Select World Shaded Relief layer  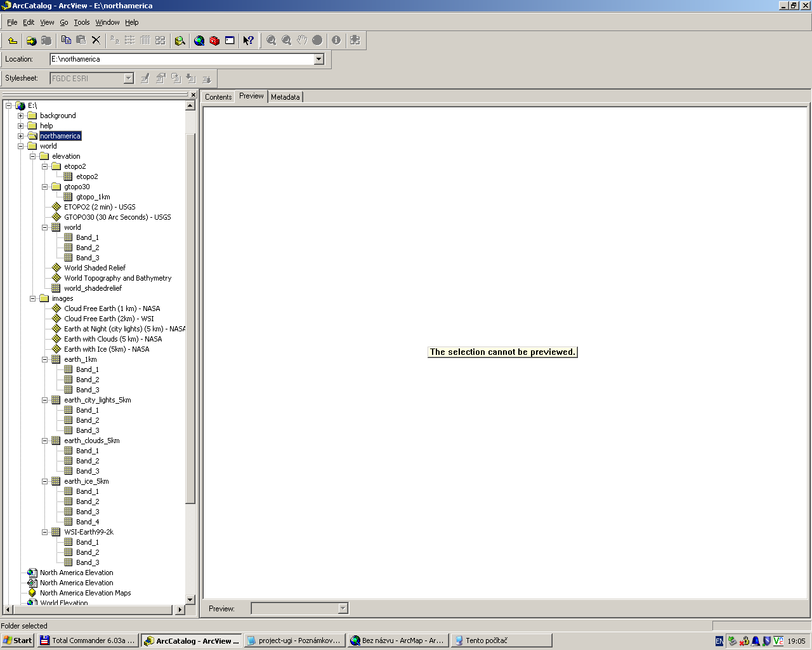95,268
